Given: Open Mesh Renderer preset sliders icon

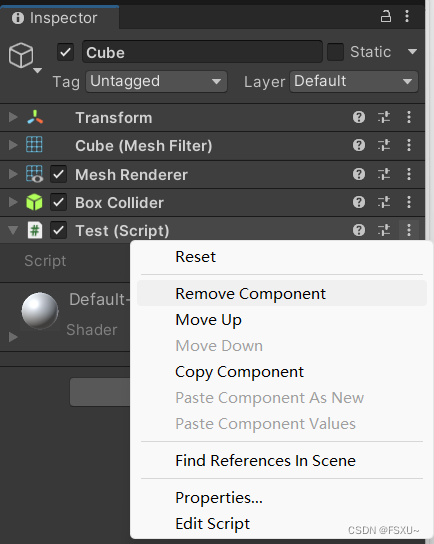Looking at the screenshot, I should pyautogui.click(x=384, y=174).
